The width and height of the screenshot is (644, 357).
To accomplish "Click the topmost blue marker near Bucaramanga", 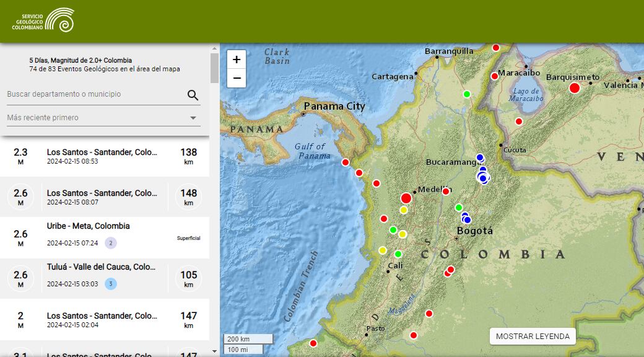I will pyautogui.click(x=480, y=157).
